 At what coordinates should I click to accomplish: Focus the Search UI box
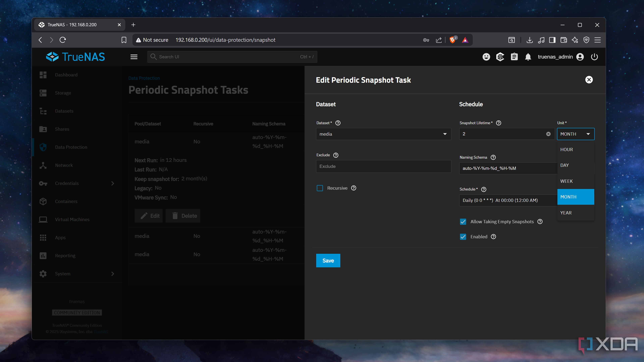[232, 57]
